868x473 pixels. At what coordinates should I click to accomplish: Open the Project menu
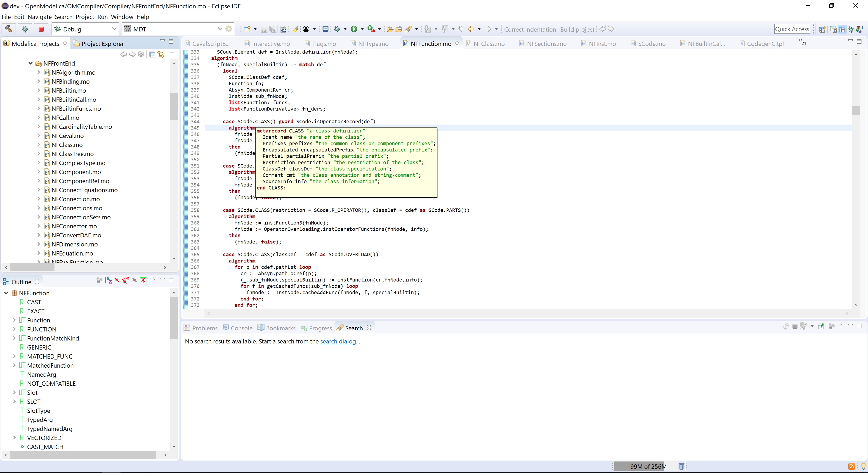tap(85, 17)
